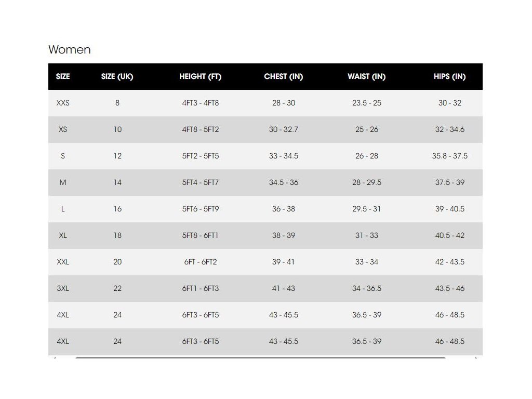
Task: Select the XL size cell
Action: pos(63,235)
